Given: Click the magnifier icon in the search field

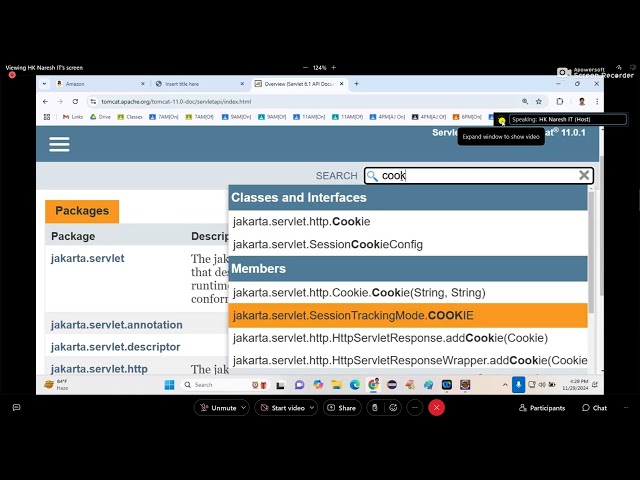Looking at the screenshot, I should [x=372, y=176].
